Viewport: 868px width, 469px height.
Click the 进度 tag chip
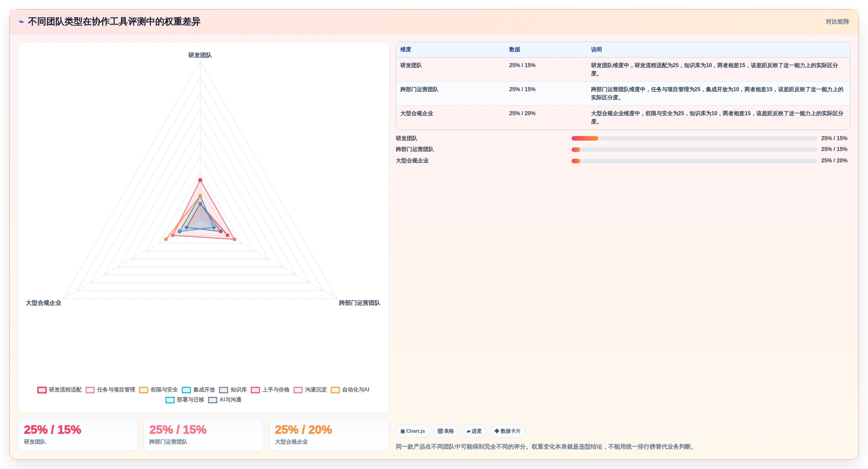474,431
